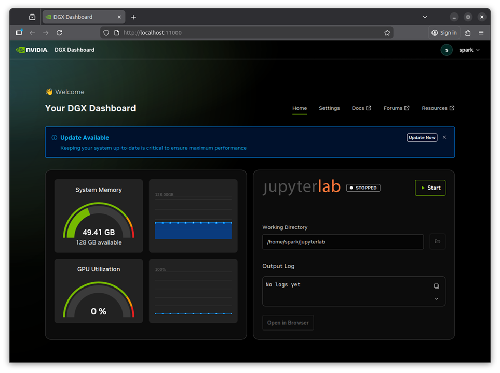This screenshot has width=500, height=373.
Task: Click the Working Directory path field
Action: coord(343,242)
